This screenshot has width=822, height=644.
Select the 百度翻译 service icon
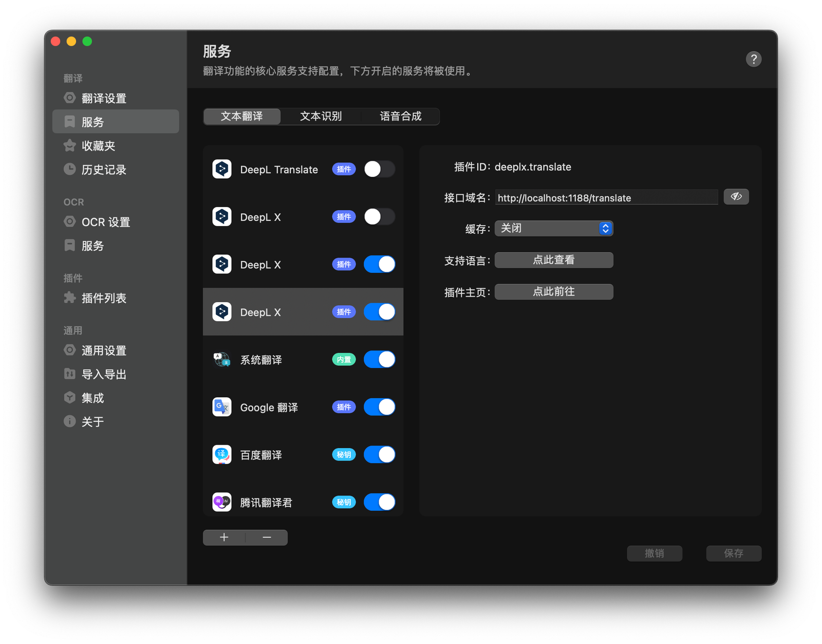221,454
